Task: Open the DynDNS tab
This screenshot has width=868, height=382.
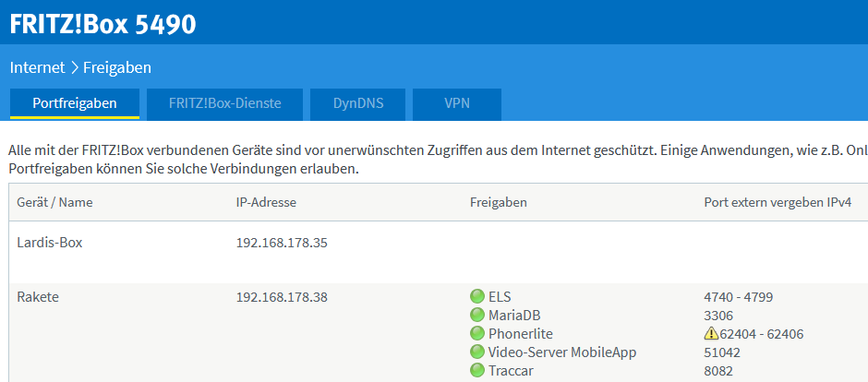Action: point(358,103)
